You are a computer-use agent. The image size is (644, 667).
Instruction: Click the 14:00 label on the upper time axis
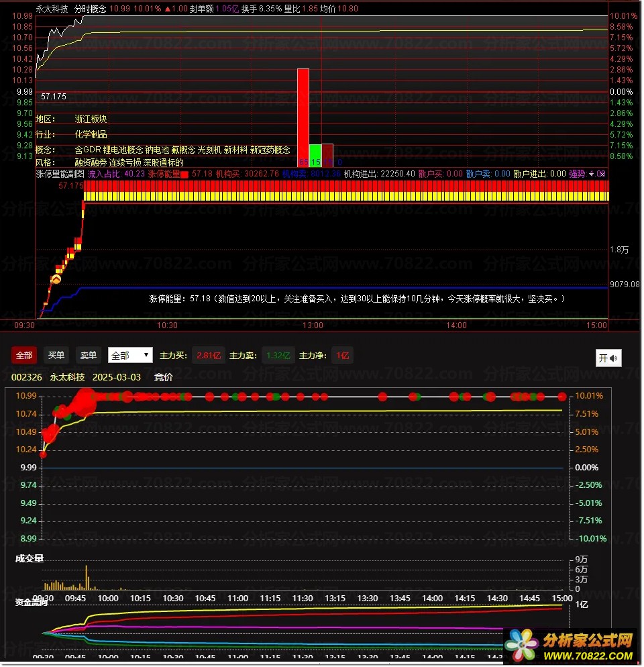point(456,325)
